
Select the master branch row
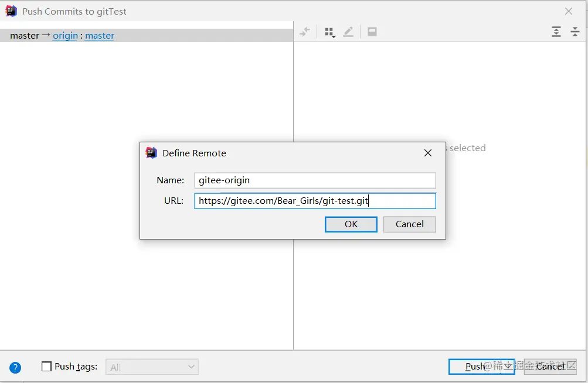pyautogui.click(x=146, y=36)
